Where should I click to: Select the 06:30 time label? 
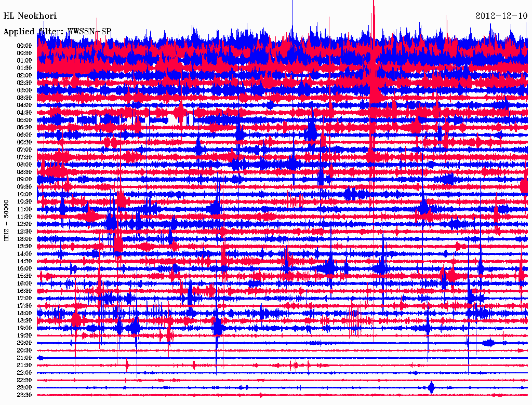click(24, 142)
